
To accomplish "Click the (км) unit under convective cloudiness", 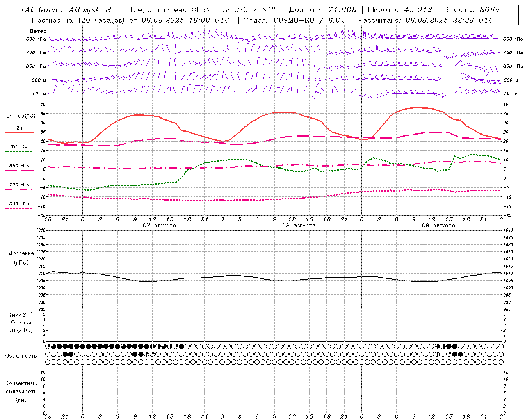I will pyautogui.click(x=21, y=400).
